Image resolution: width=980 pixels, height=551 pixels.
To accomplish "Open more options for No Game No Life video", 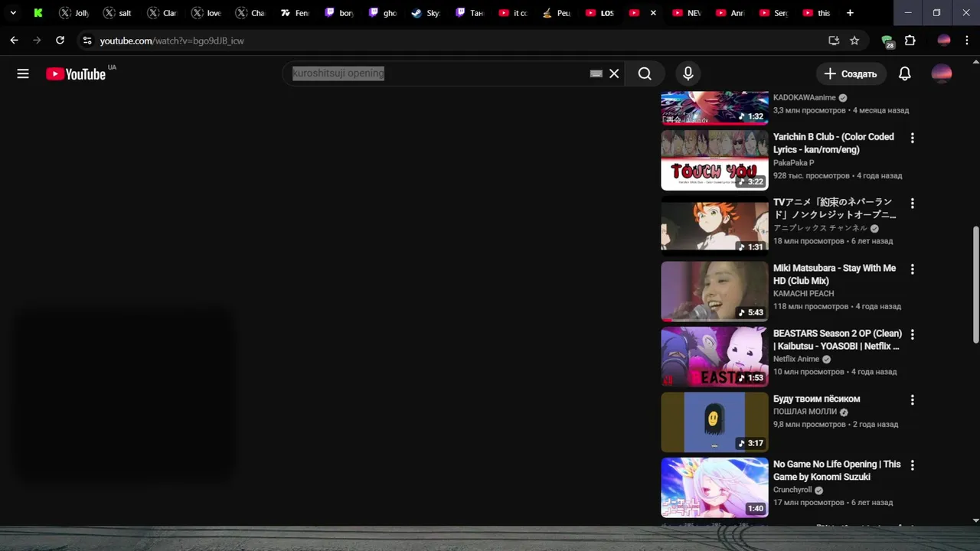I will tap(912, 465).
